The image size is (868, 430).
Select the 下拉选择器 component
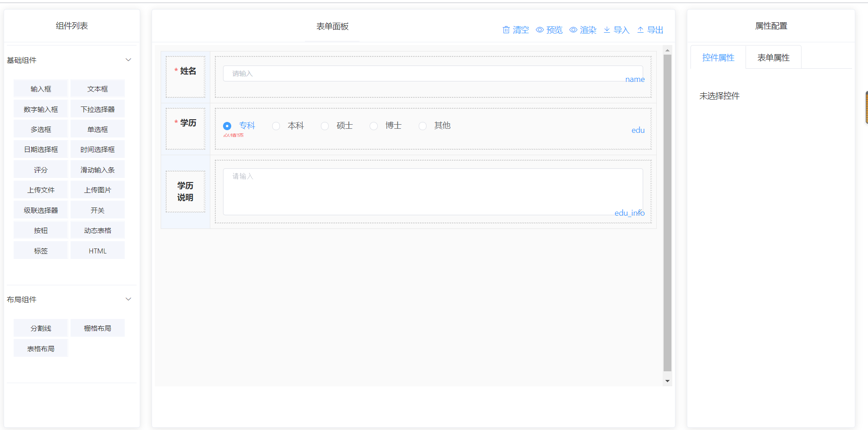tap(97, 109)
